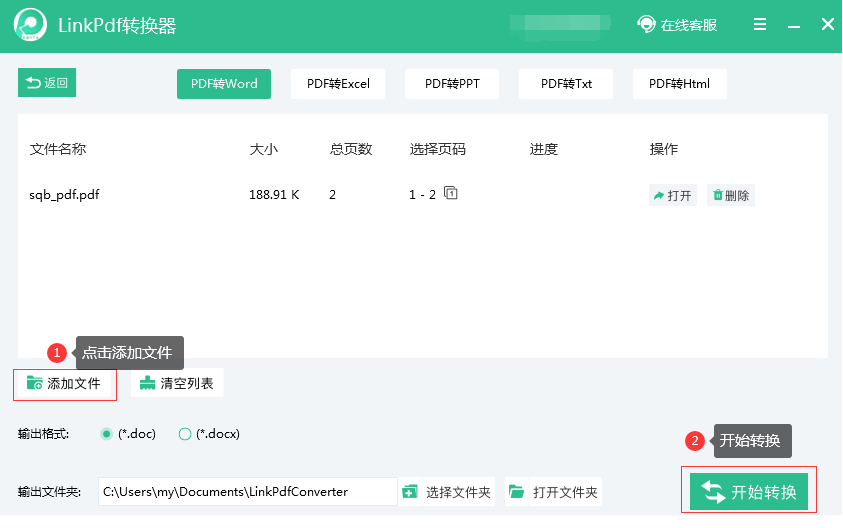Screen dimensions: 843x528
Task: Choose the output folder via 选择文件夹
Action: [447, 491]
